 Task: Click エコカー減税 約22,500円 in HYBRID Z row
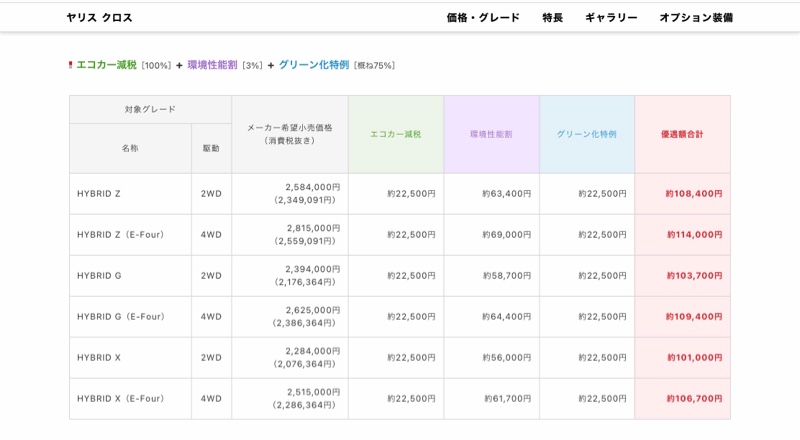411,194
